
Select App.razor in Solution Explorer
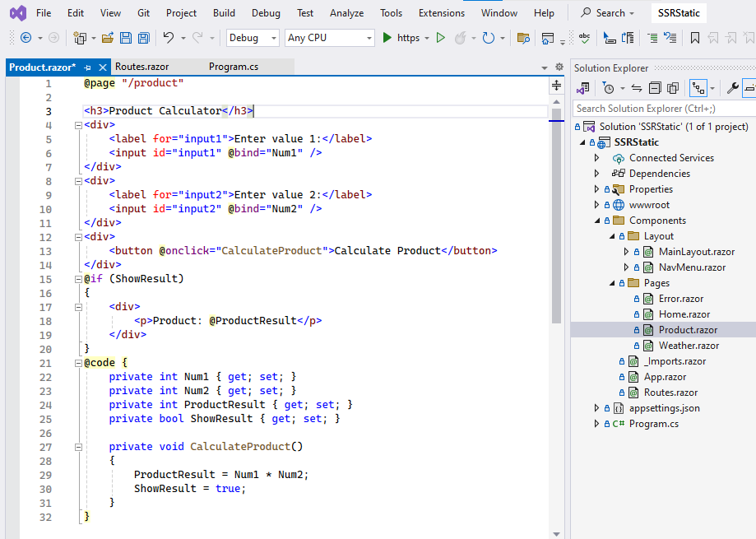click(665, 377)
